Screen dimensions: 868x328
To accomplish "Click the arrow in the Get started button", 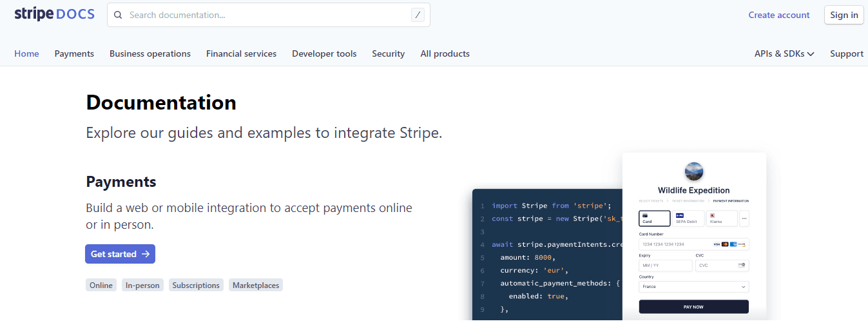I will tap(146, 254).
